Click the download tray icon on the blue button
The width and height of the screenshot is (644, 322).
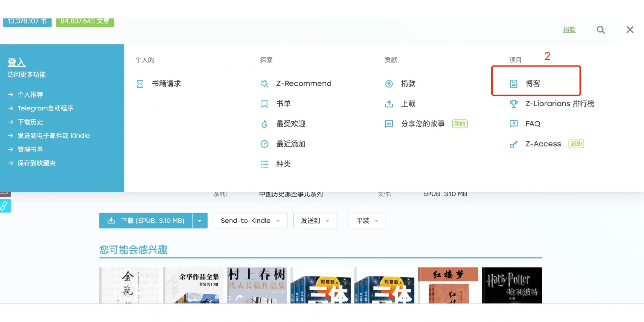(x=111, y=221)
